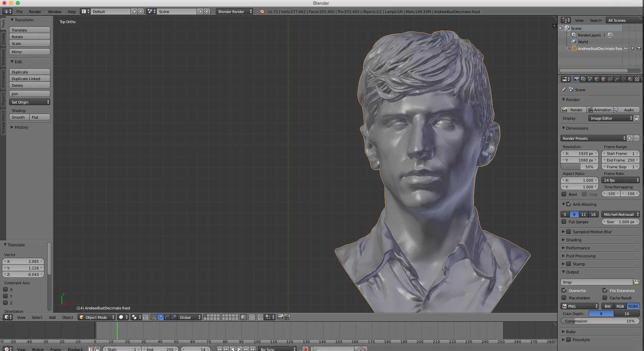644x351 pixels.
Task: Open the Material sphere properties tab
Action: [630, 79]
